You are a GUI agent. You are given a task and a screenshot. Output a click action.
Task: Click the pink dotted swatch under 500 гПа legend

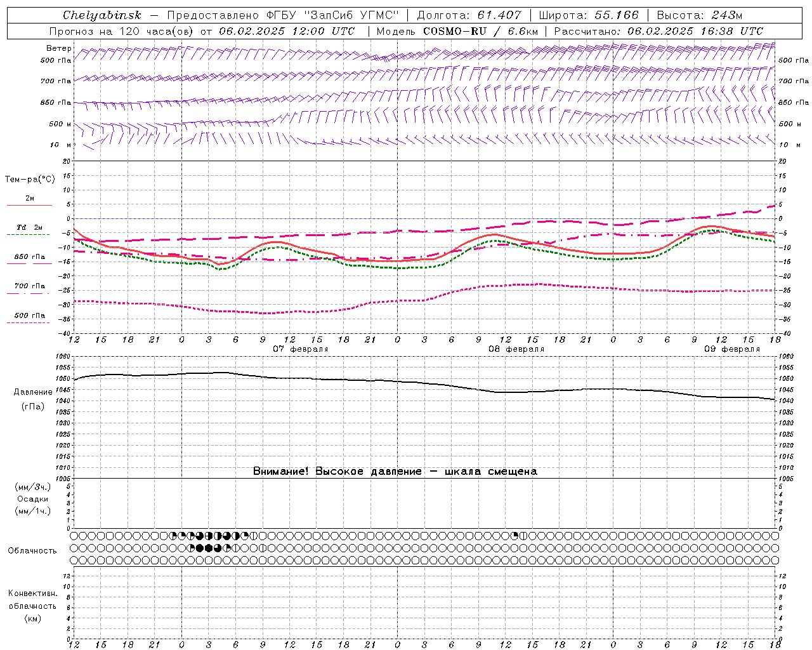(28, 322)
